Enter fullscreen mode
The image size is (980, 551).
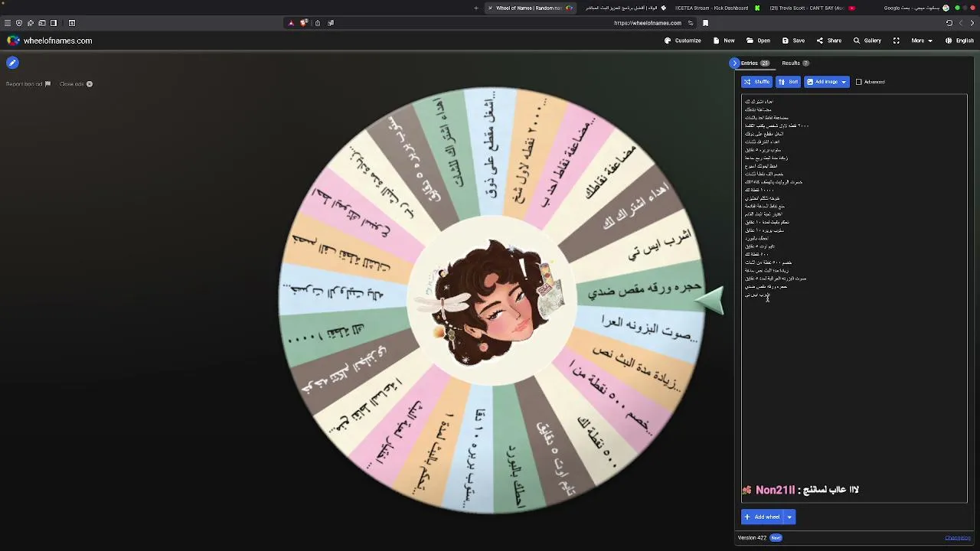(x=896, y=41)
